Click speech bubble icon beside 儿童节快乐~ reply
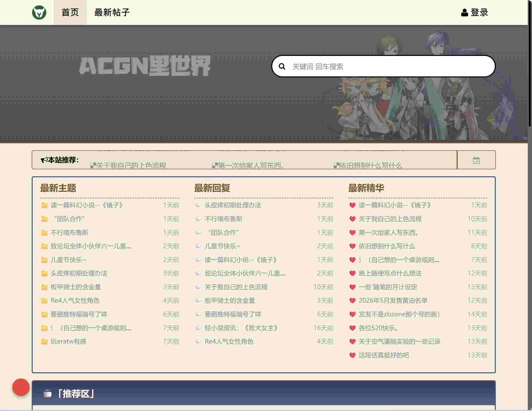 pos(198,246)
